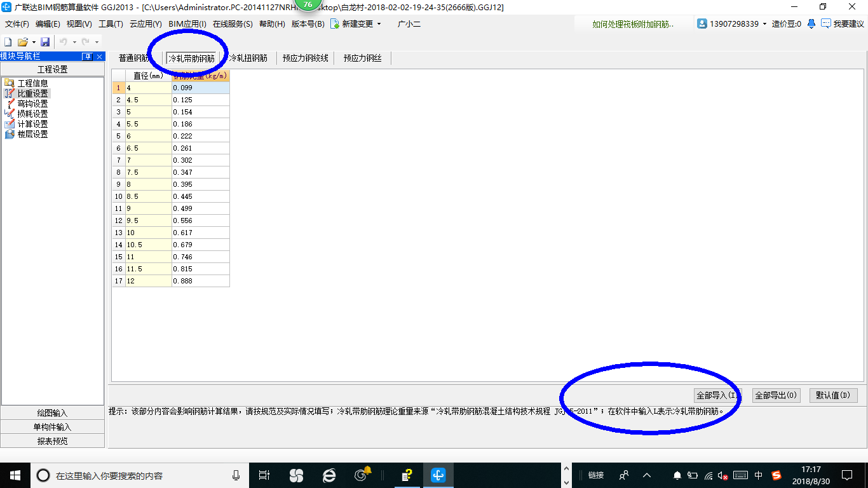The image size is (868, 488).
Task: Open the 我要建议 feedback icon
Action: click(826, 24)
